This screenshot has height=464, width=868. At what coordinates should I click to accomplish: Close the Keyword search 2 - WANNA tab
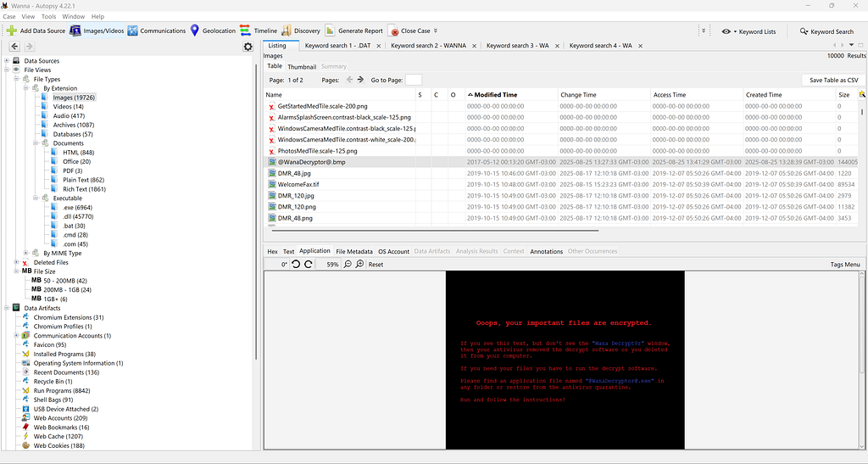coord(475,46)
